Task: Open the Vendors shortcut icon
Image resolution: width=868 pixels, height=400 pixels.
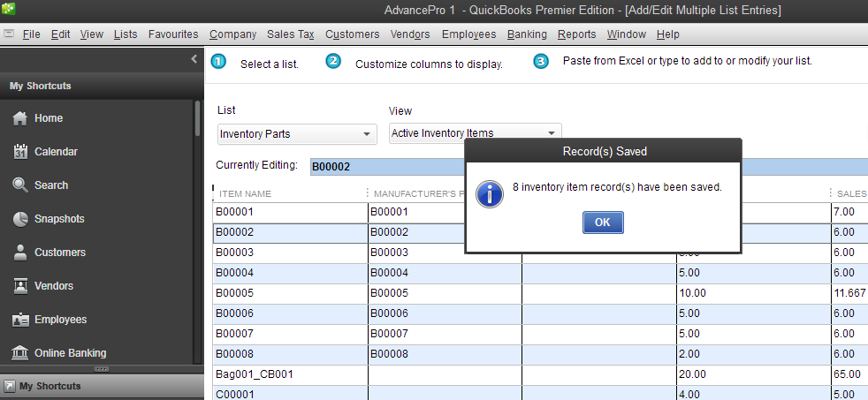Action: (20, 286)
